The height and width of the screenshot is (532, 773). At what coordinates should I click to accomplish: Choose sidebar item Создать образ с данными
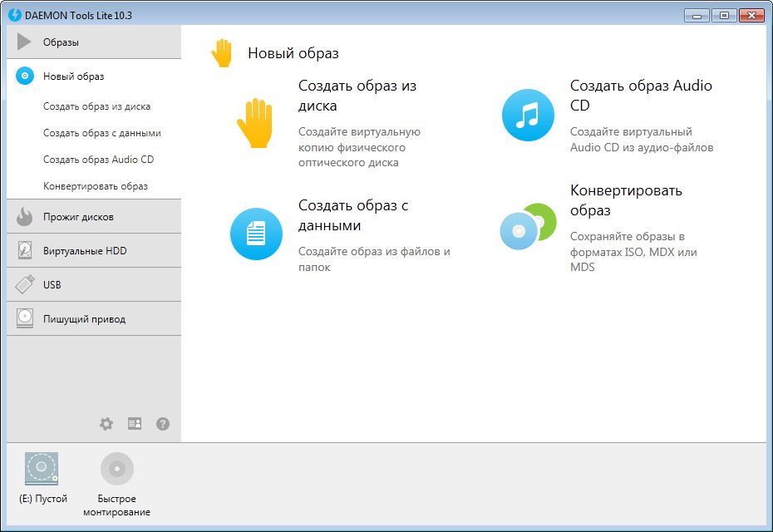(102, 133)
